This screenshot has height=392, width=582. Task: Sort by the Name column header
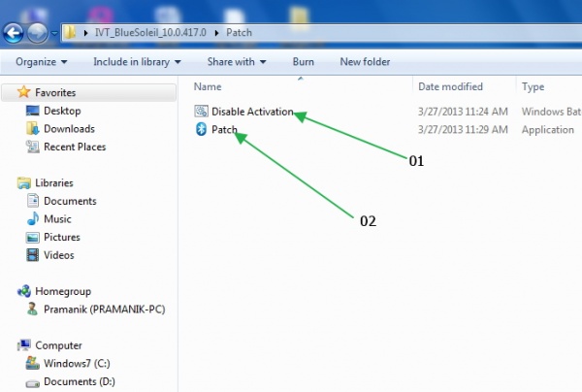[x=208, y=86]
